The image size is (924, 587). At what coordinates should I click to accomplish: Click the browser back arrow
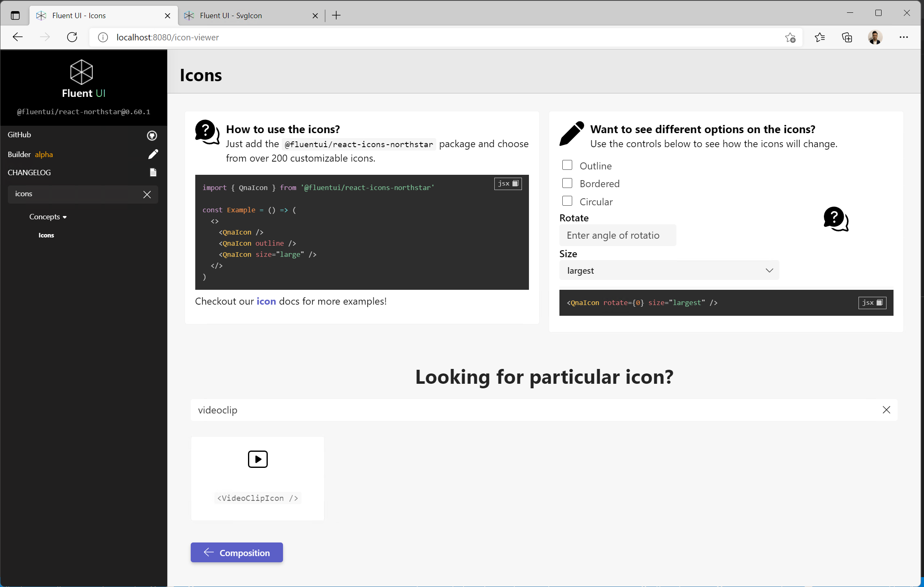click(18, 37)
